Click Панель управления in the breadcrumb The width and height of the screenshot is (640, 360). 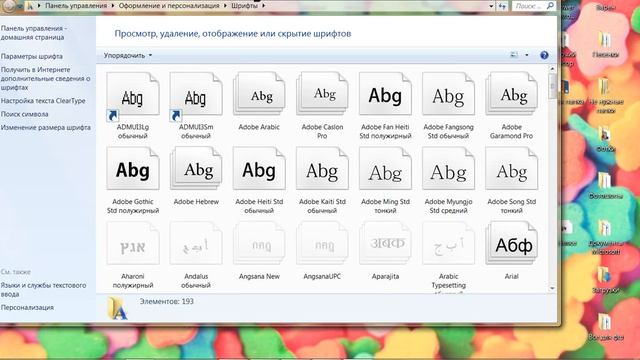(x=76, y=6)
